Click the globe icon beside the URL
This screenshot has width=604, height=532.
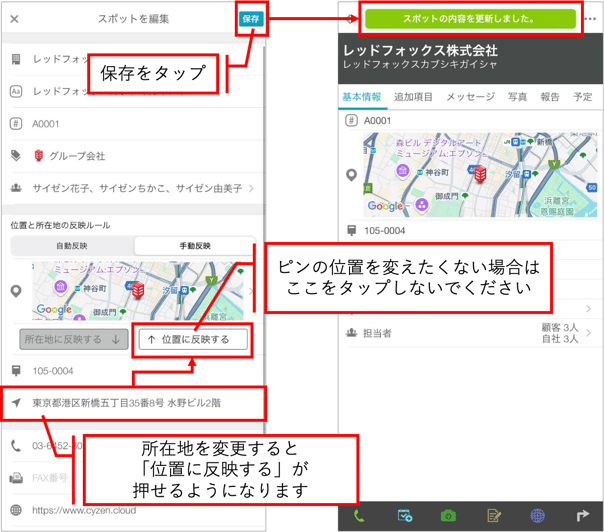(16, 510)
